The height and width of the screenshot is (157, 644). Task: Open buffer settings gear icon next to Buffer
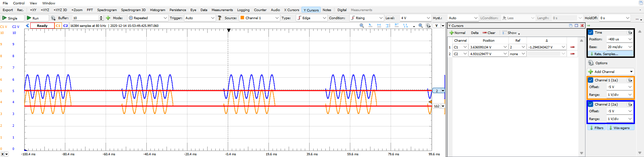point(53,18)
